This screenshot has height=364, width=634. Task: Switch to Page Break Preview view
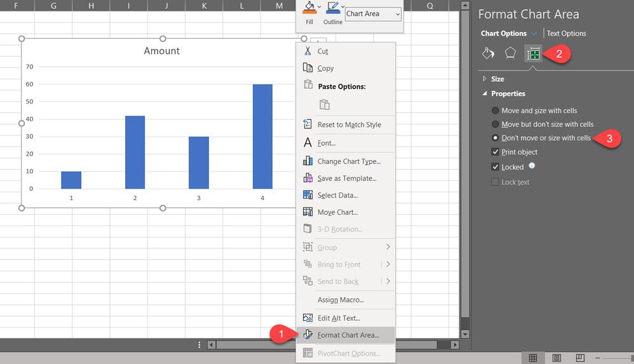click(x=580, y=358)
